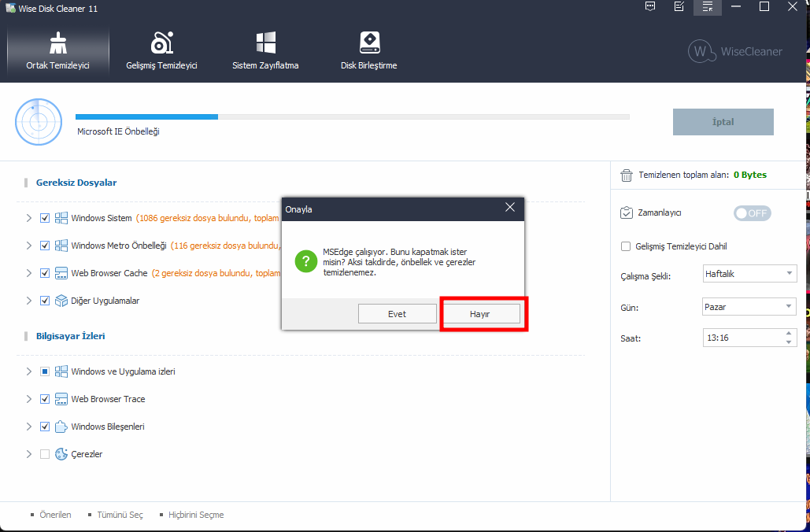Click the Zamanlayıcı calendar icon
Viewport: 810px width, 532px height.
(627, 212)
